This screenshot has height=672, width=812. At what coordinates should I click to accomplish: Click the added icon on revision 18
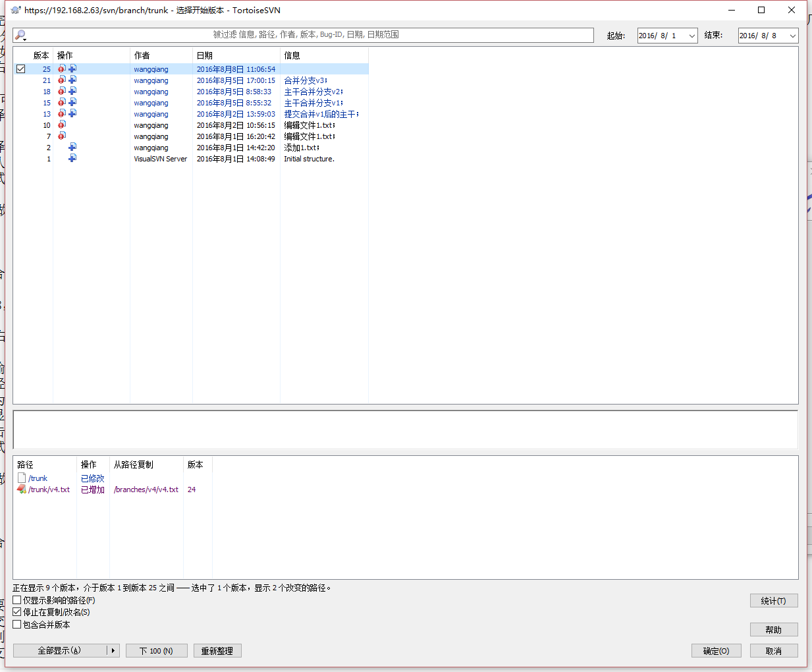[x=72, y=91]
